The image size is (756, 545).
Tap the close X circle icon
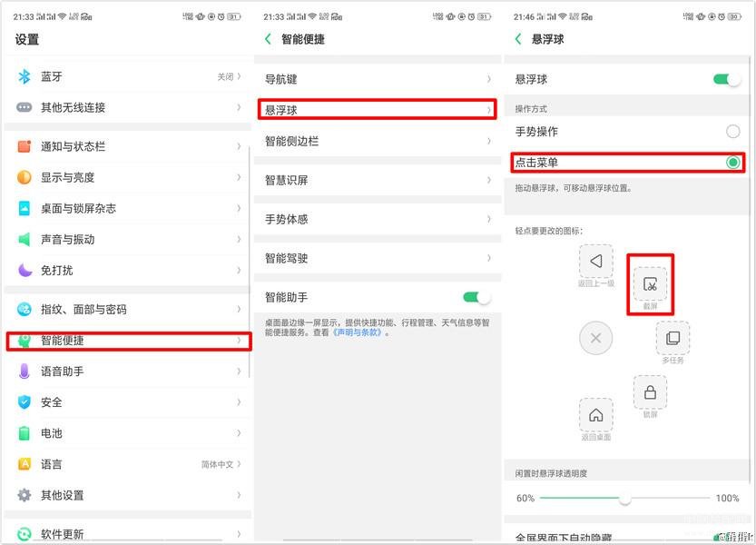596,338
